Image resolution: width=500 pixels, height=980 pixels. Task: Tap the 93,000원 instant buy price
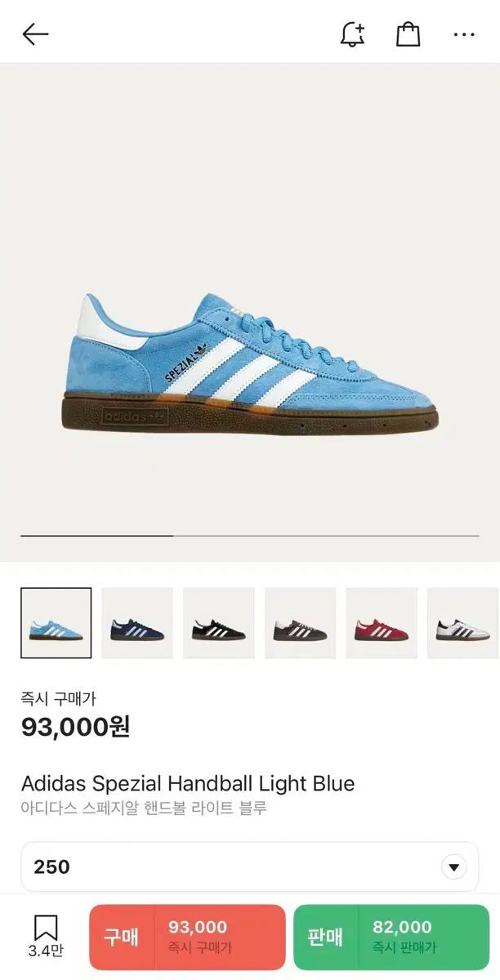(75, 727)
